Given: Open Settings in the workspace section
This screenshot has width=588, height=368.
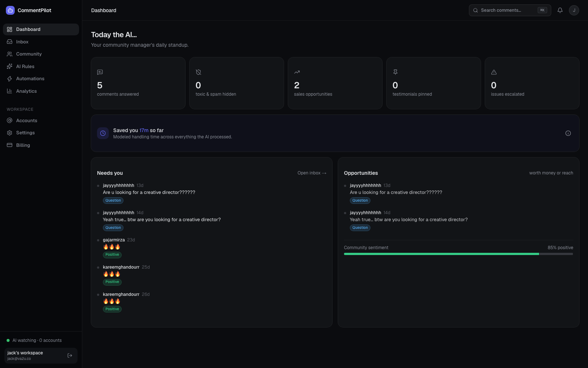Looking at the screenshot, I should (41, 133).
